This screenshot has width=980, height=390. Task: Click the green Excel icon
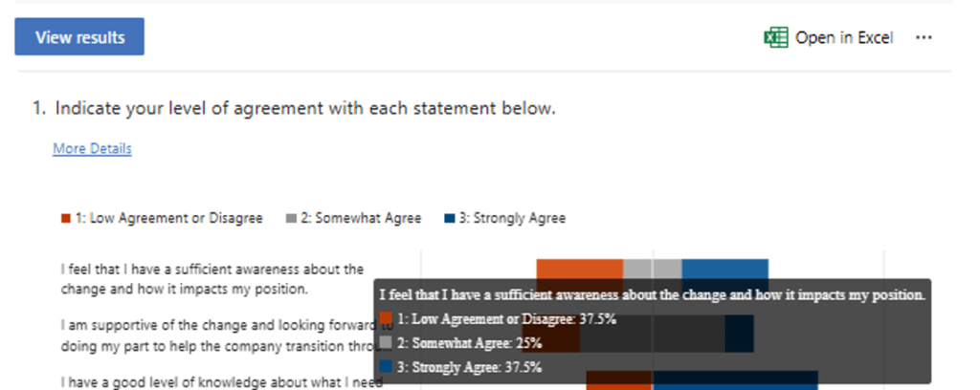(774, 37)
